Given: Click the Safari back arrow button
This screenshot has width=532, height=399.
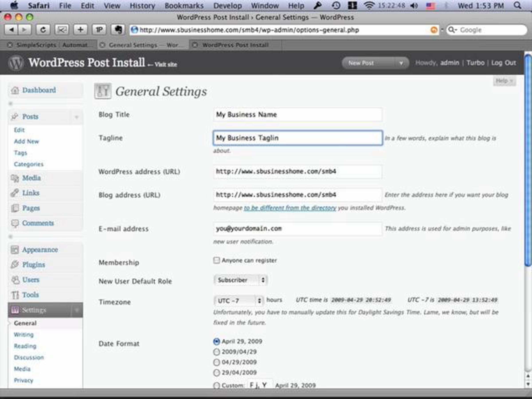Looking at the screenshot, I should click(11, 30).
